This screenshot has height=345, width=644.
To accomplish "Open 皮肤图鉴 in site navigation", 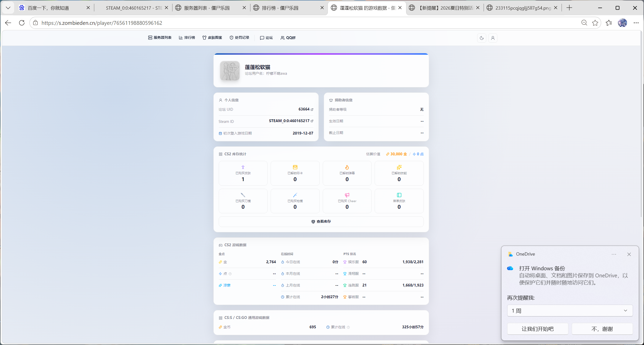I will tap(212, 38).
